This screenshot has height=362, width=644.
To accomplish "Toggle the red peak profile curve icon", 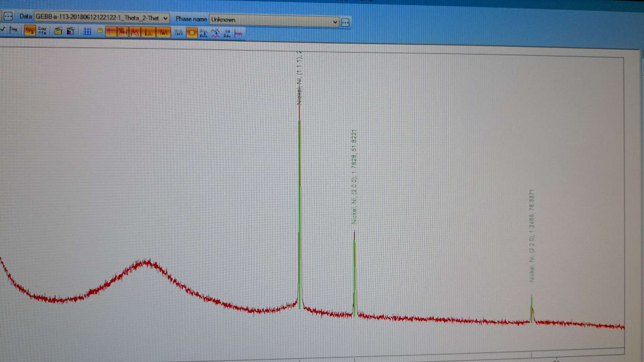I will tap(135, 32).
